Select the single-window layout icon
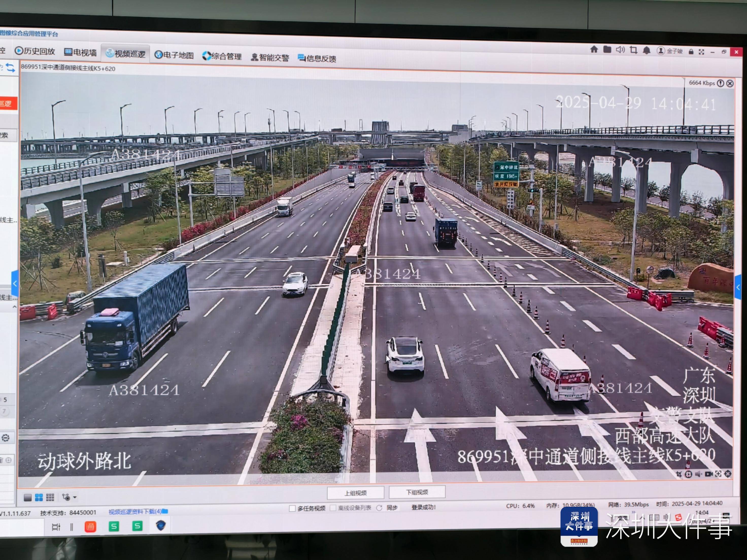This screenshot has width=747, height=560. pos(28,497)
